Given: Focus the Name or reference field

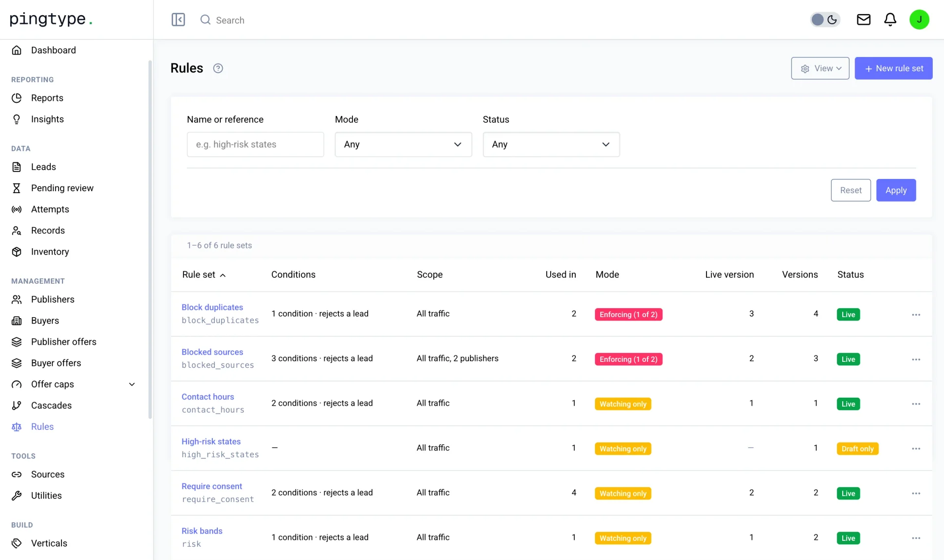Looking at the screenshot, I should (x=255, y=144).
